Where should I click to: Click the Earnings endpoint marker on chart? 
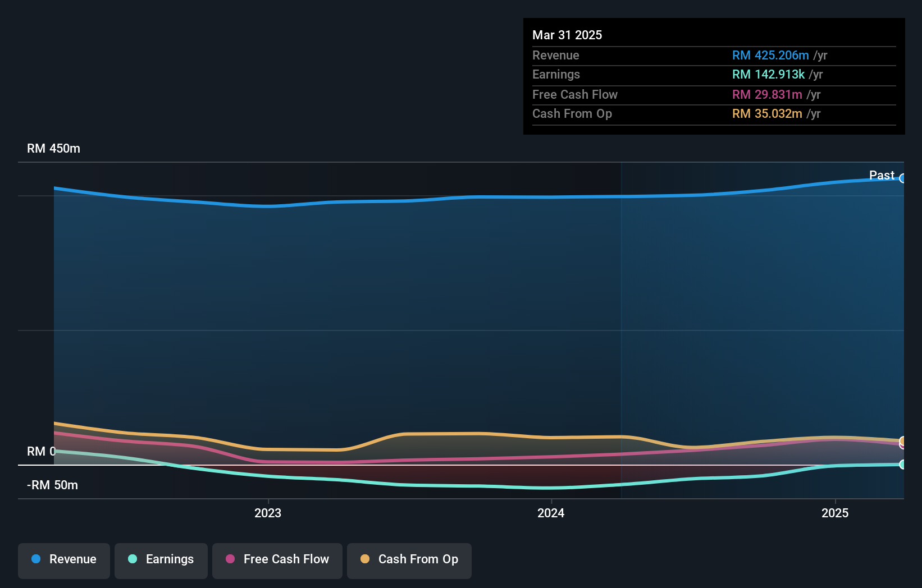click(x=902, y=465)
